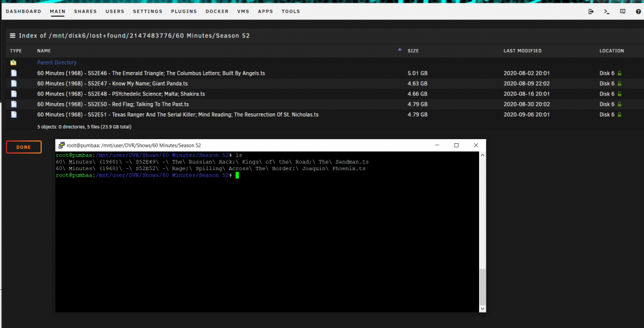The width and height of the screenshot is (644, 328).
Task: Click the Parent Directory folder icon
Action: coord(14,63)
